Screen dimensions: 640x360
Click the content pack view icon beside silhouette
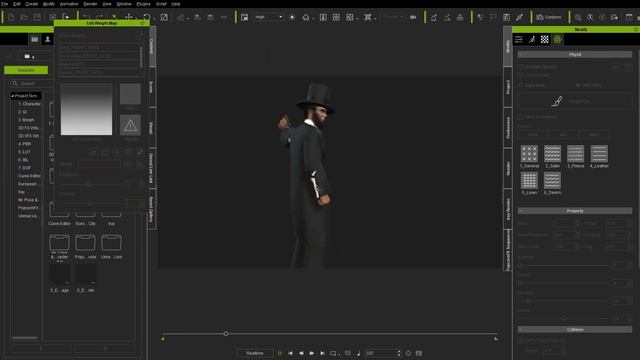pos(35,39)
